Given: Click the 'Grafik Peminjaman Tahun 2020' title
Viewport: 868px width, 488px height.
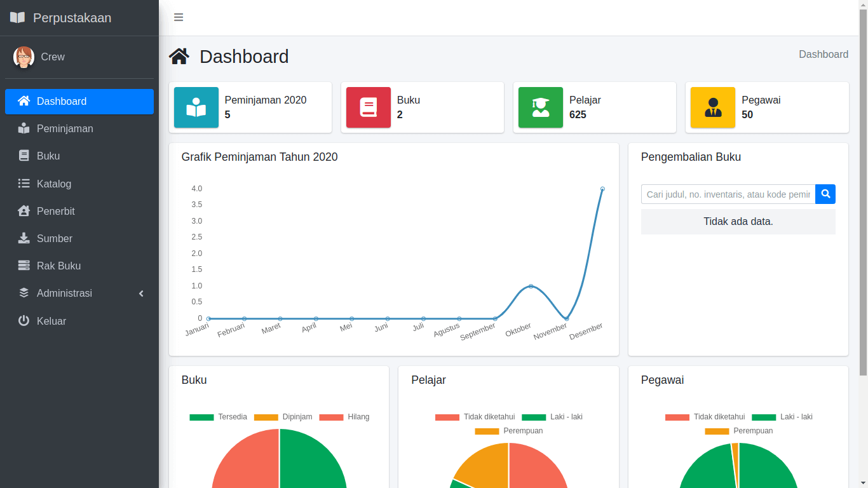Looking at the screenshot, I should [x=259, y=157].
